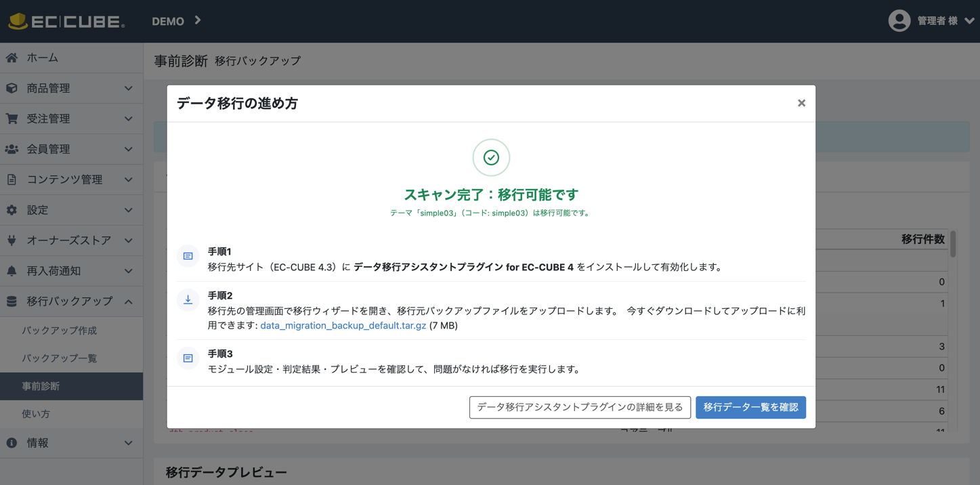The image size is (980, 485).
Task: Expand the 受注管理 menu chevron
Action: (129, 119)
